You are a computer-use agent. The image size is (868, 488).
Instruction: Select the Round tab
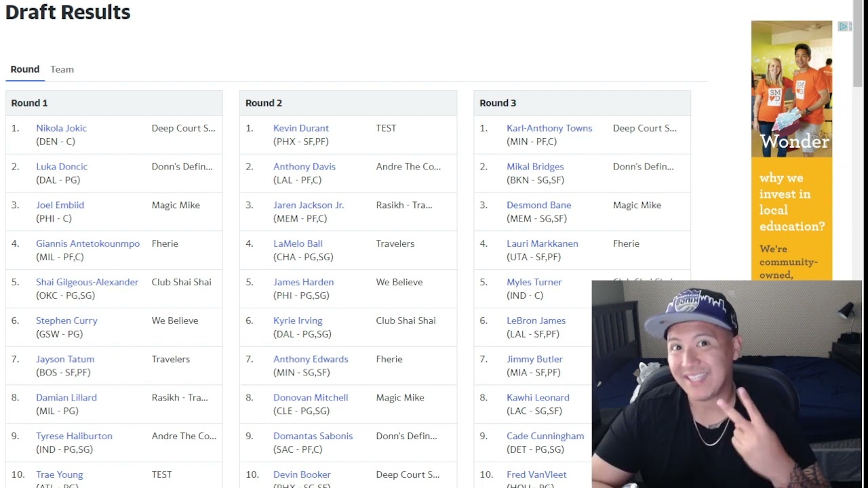tap(25, 69)
